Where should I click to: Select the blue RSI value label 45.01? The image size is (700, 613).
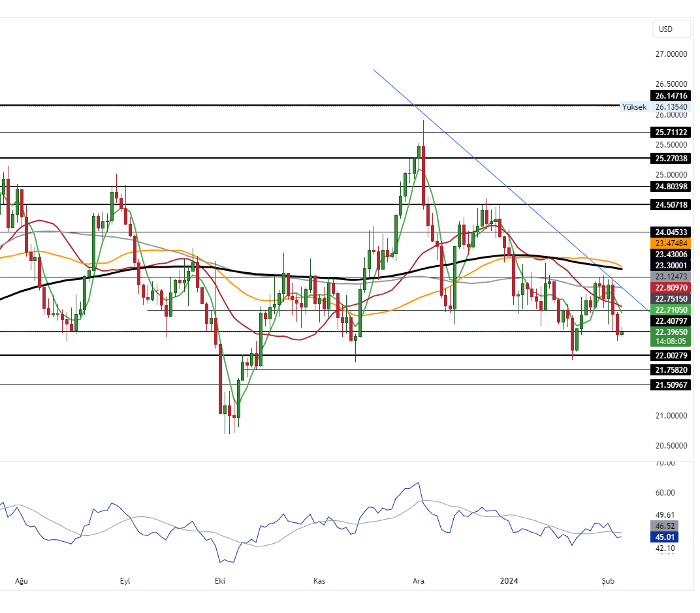pos(665,537)
